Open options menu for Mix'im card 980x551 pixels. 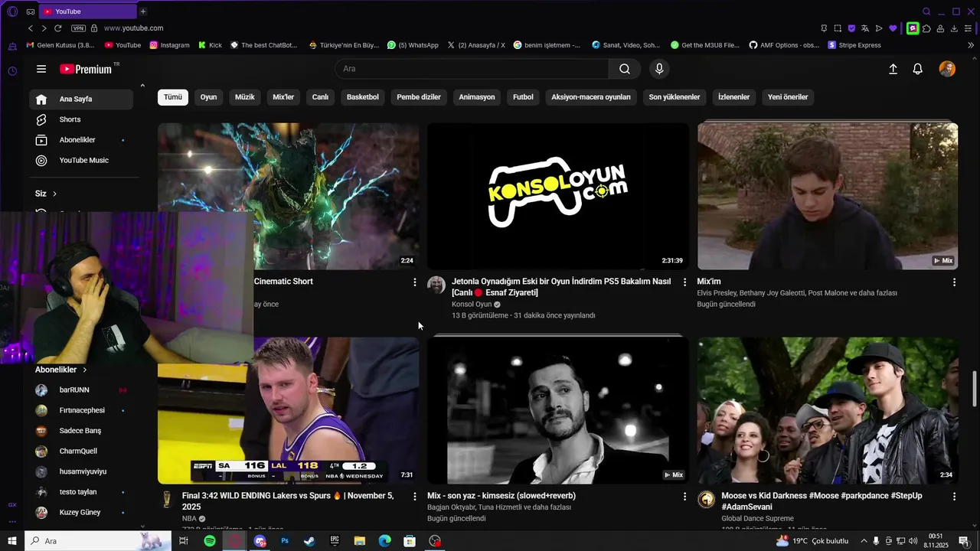click(954, 282)
